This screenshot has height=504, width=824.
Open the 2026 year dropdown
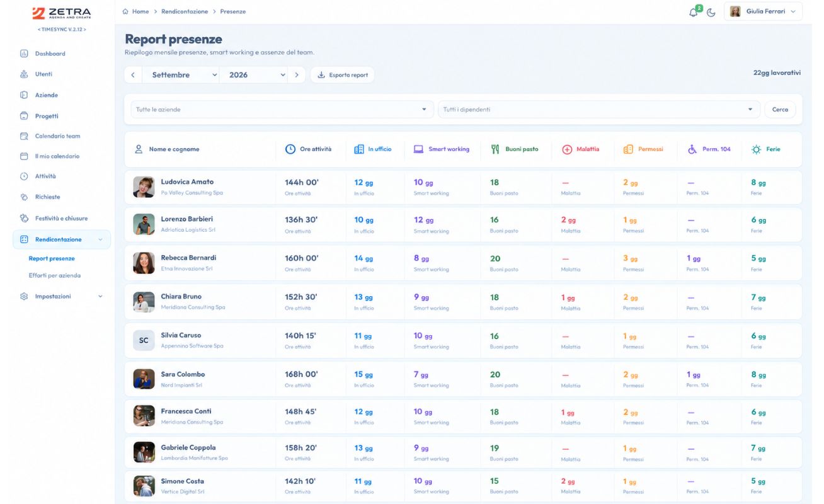pos(255,75)
